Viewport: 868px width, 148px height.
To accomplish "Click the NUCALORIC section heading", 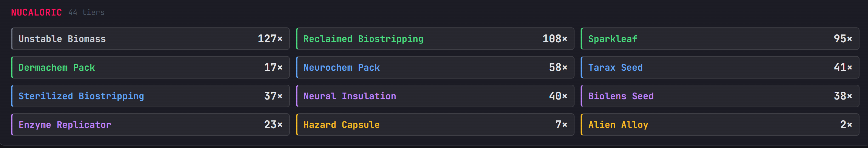I will (x=36, y=12).
